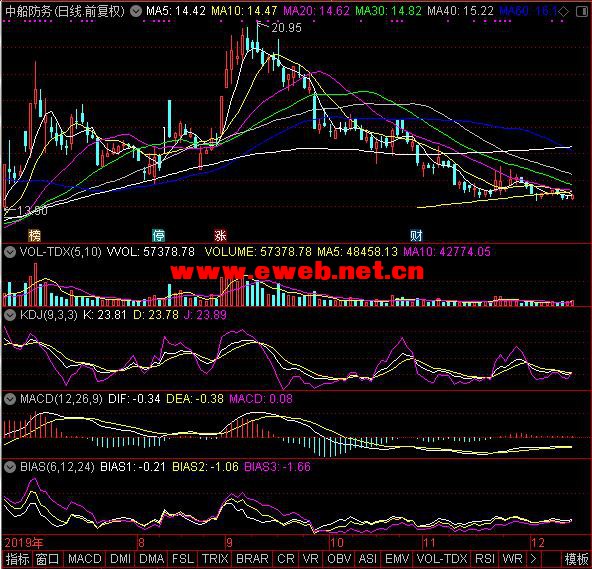Choose the OBV indicator tab
This screenshot has height=569, width=592.
pos(339,559)
